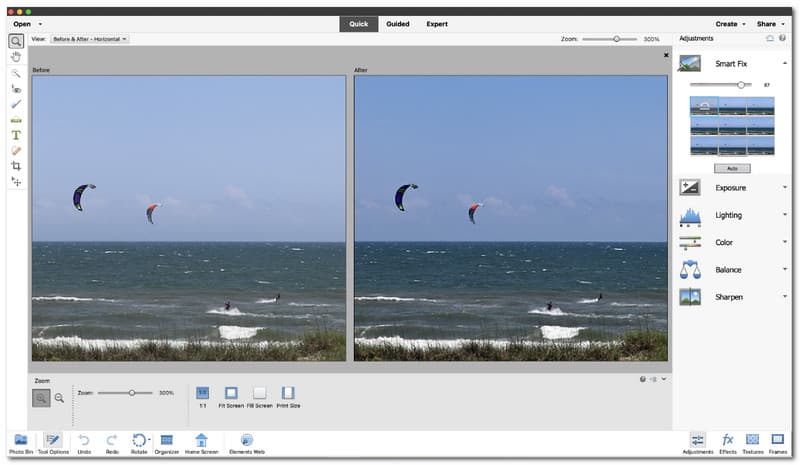Expand the Exposure adjustment
The image size is (800, 465).
[785, 187]
